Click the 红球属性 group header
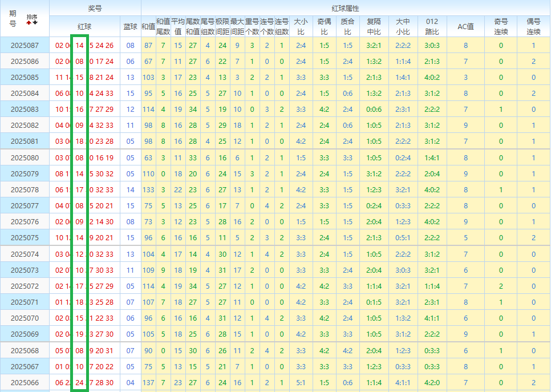This screenshot has height=392, width=551. (345, 8)
